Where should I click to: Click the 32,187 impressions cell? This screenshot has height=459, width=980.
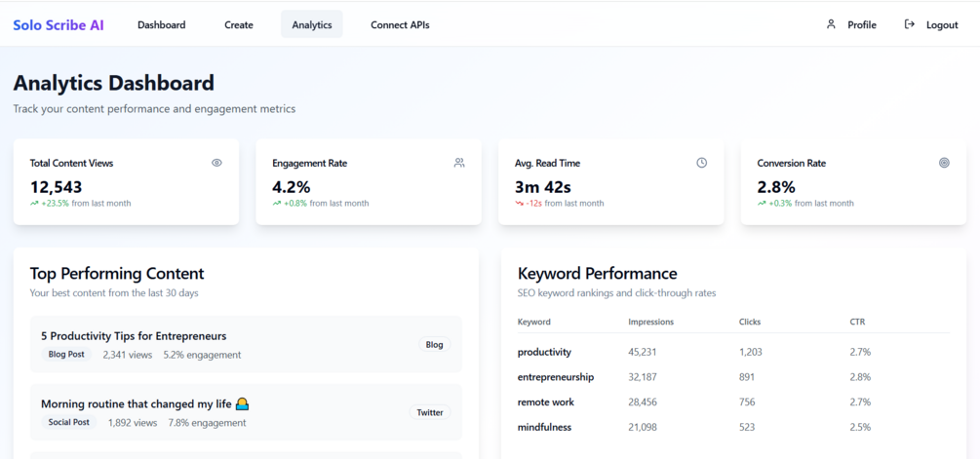pyautogui.click(x=643, y=377)
